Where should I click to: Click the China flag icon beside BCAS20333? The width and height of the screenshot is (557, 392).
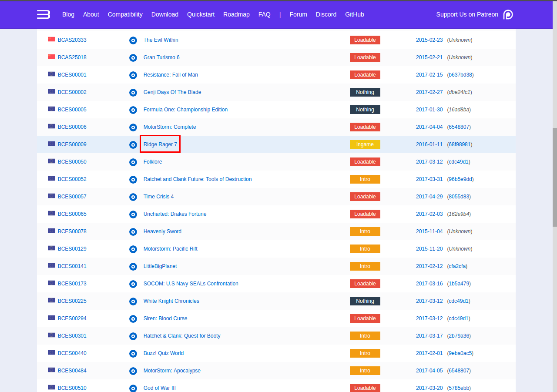coord(51,40)
